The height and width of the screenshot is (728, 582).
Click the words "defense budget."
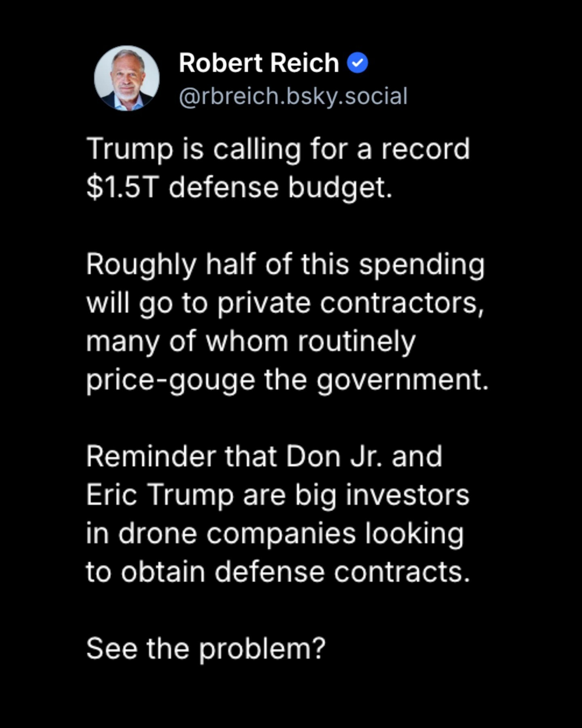coord(280,188)
